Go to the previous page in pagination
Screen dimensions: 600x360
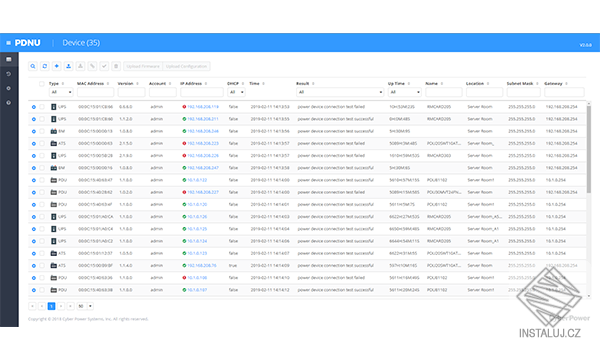coord(42,306)
